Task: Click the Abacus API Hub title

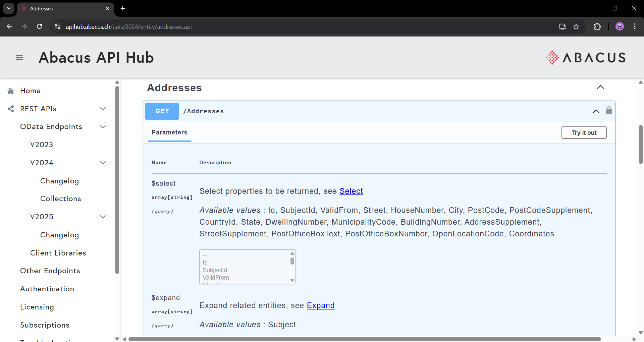Action: click(96, 58)
